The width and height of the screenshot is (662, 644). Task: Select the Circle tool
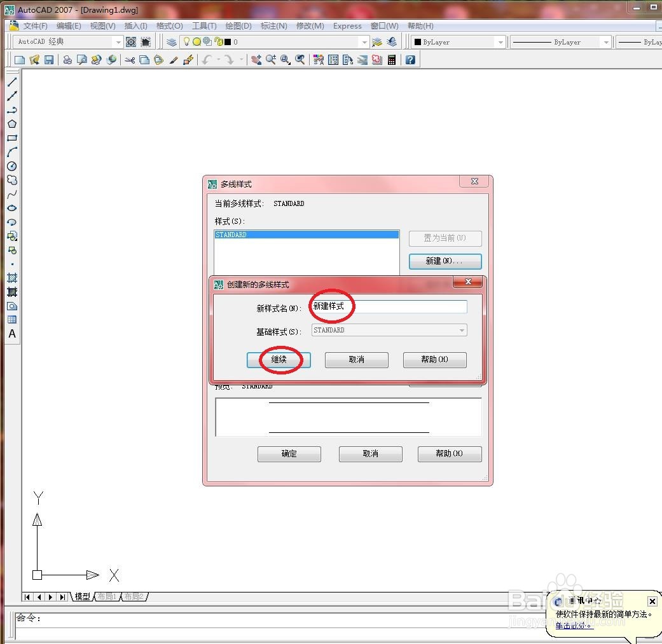(x=12, y=167)
